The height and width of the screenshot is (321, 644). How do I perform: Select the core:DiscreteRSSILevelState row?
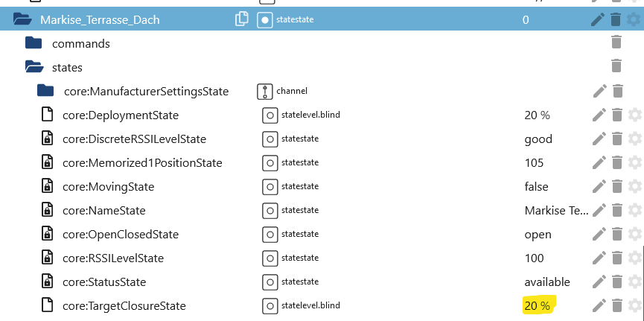click(322, 139)
